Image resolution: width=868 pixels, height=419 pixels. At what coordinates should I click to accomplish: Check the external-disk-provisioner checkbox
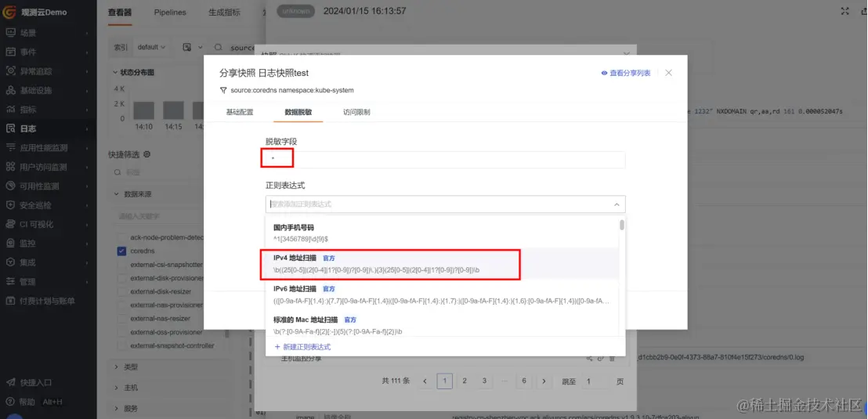(x=121, y=278)
